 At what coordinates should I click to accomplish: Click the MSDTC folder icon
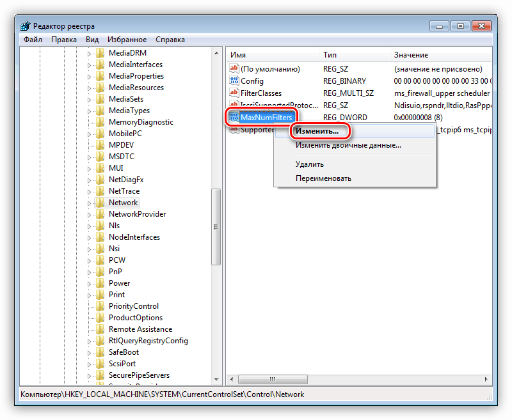pos(100,157)
